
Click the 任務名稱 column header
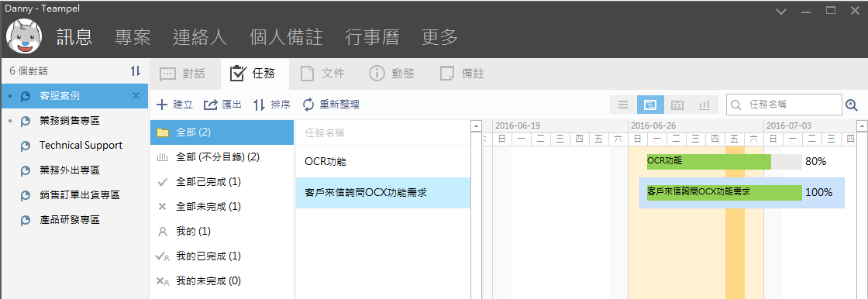[383, 133]
